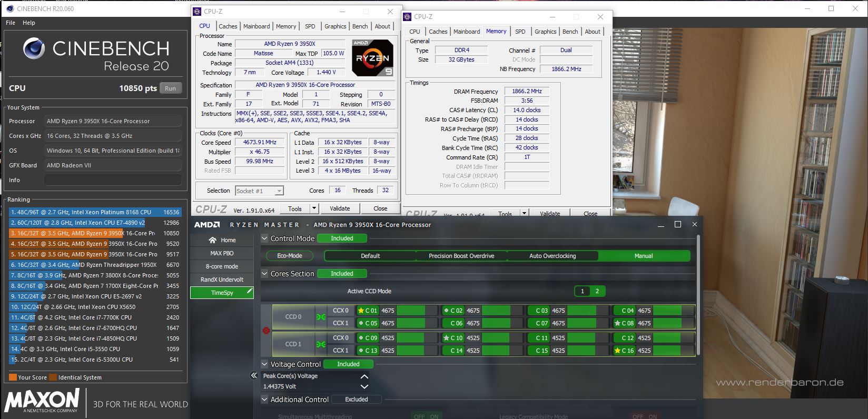Collapse the Voltage Control chevron
The height and width of the screenshot is (419, 868).
[265, 364]
